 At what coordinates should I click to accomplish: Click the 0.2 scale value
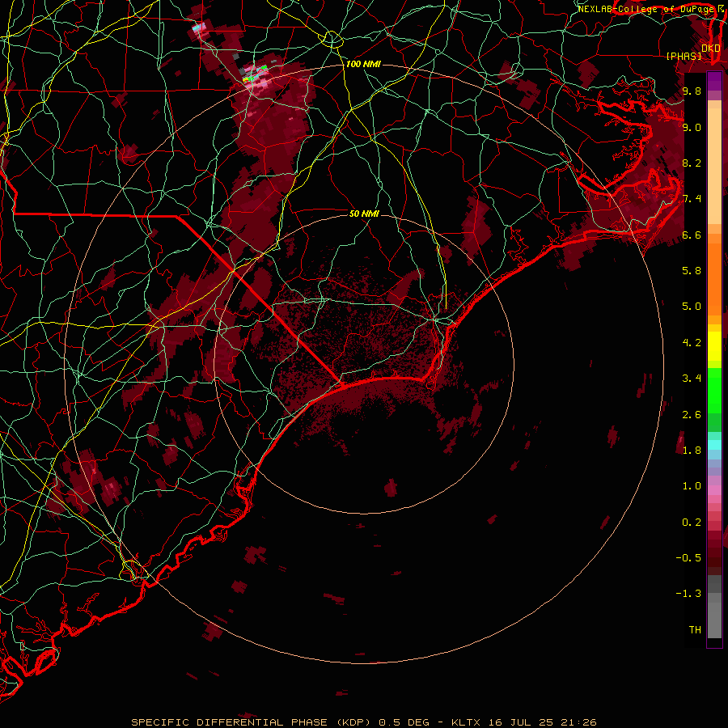(x=692, y=523)
